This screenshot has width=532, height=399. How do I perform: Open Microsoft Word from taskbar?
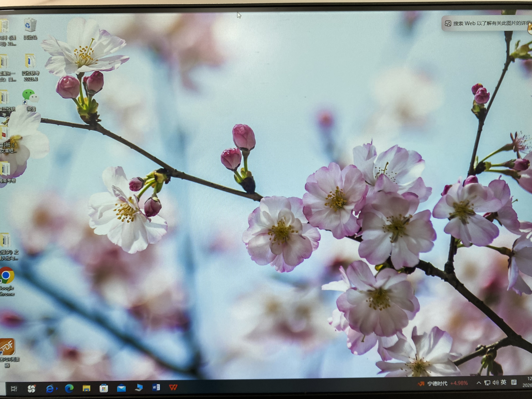[156, 387]
